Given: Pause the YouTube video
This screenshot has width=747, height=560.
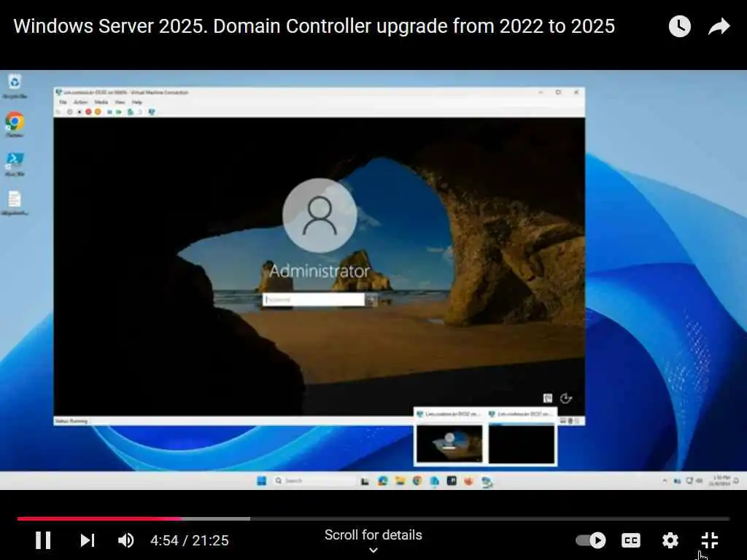Looking at the screenshot, I should (43, 540).
